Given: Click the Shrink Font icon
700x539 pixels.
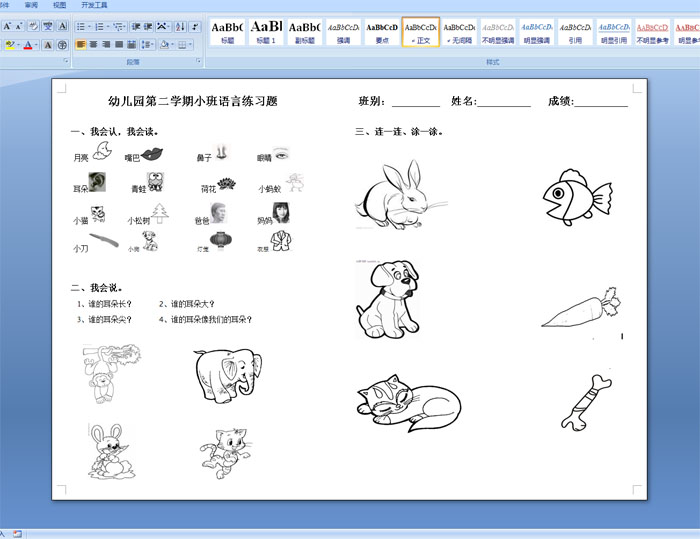Looking at the screenshot, I should click(x=19, y=26).
